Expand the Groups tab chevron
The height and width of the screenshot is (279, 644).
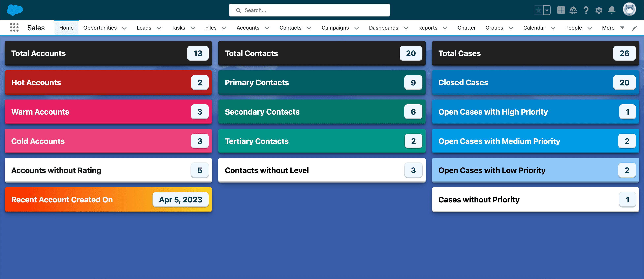tap(511, 28)
